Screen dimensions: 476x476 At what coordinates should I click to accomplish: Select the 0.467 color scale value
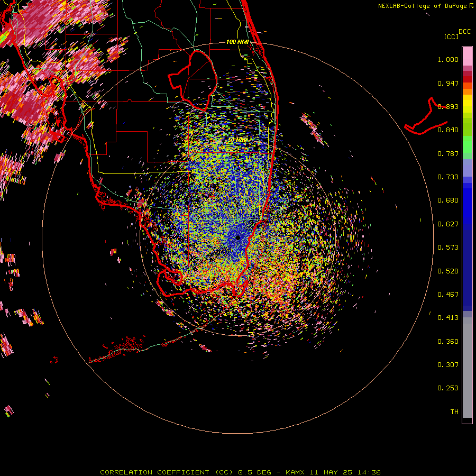click(x=448, y=295)
